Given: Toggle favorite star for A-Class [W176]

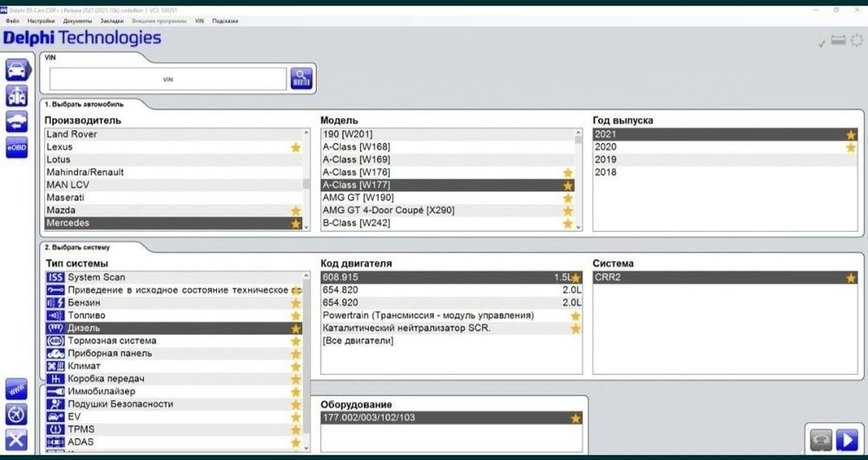Looking at the screenshot, I should click(568, 173).
